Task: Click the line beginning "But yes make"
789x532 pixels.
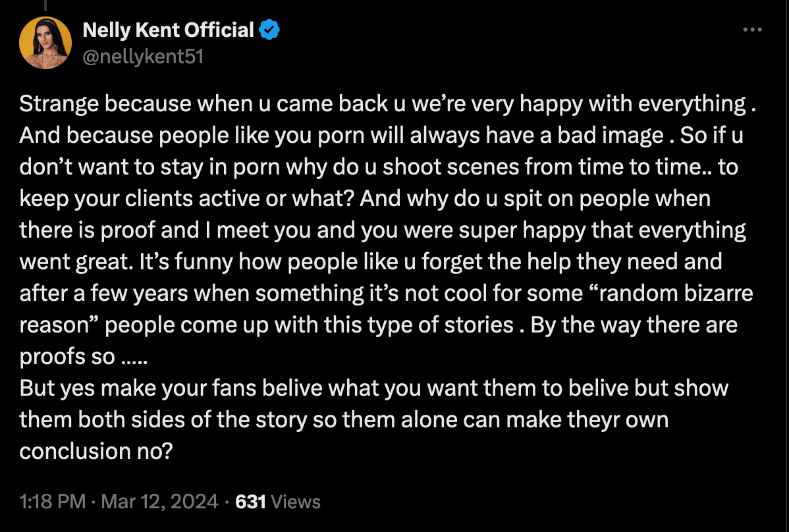Action: click(x=373, y=388)
